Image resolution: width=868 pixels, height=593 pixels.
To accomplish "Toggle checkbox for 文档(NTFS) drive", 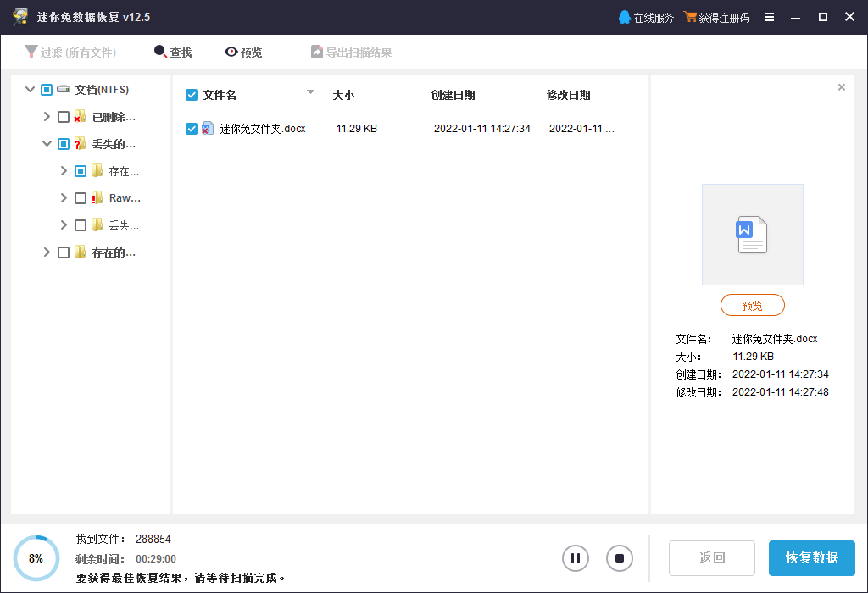I will (47, 90).
